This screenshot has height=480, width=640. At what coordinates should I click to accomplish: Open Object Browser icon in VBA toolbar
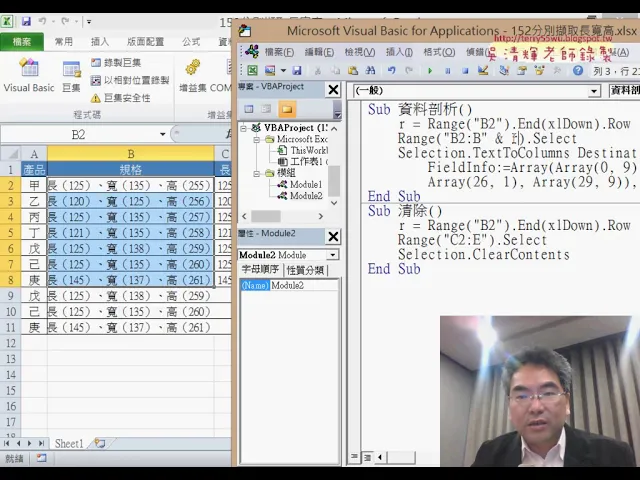(540, 71)
